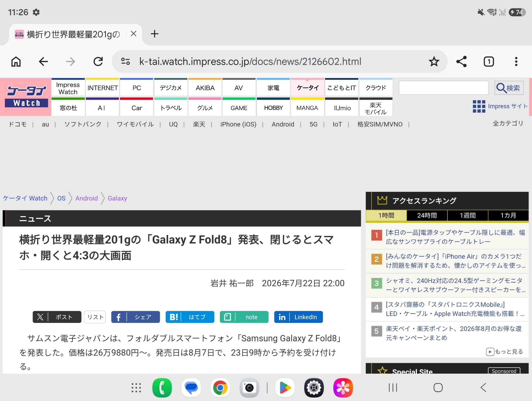Open Google Play Store from dock
This screenshot has height=401, width=532.
point(285,388)
